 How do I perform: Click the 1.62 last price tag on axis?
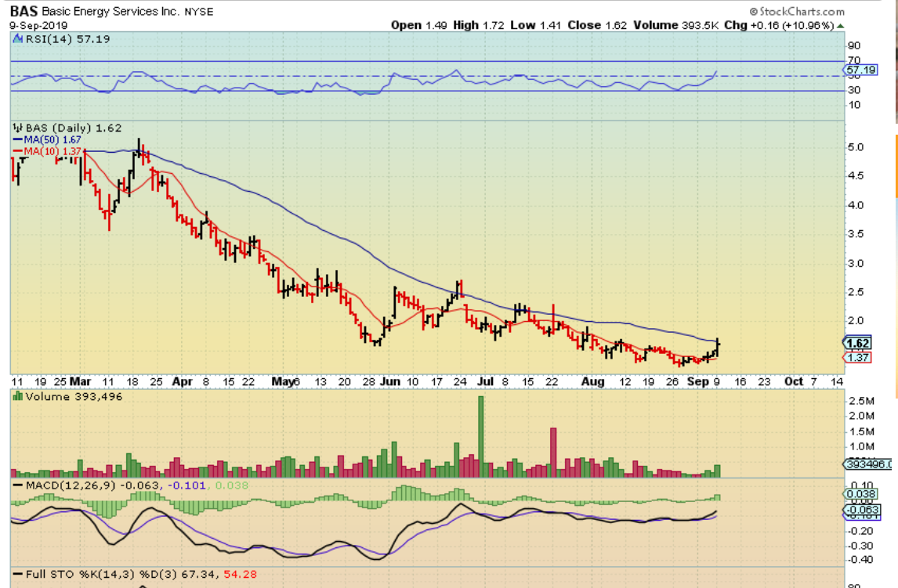(x=857, y=343)
